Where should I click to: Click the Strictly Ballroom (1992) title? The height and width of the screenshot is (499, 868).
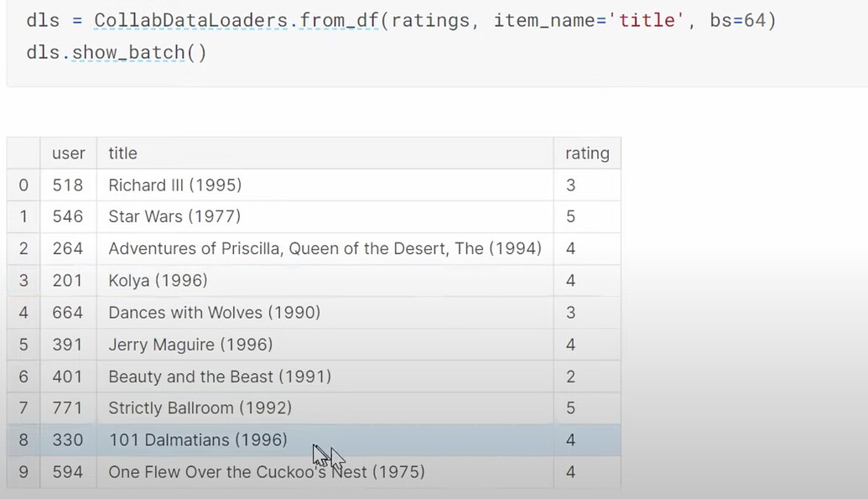200,408
